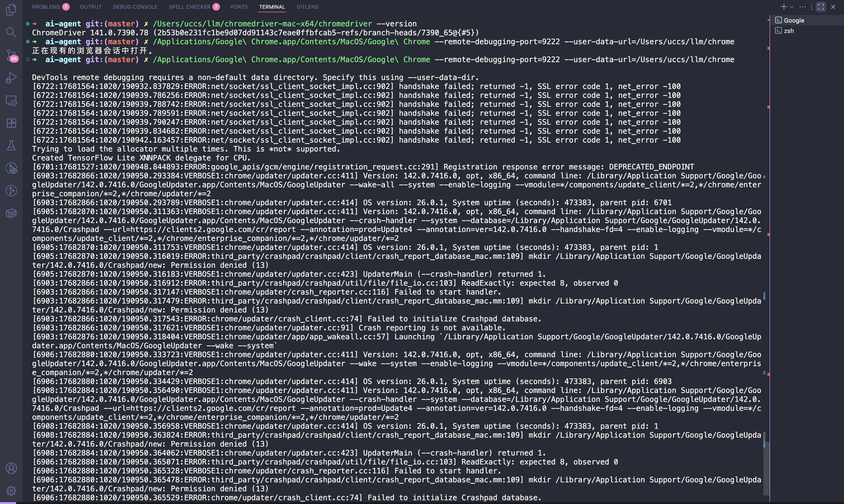Select the Google terminal in list
Image resolution: width=844 pixels, height=504 pixels.
coord(794,20)
